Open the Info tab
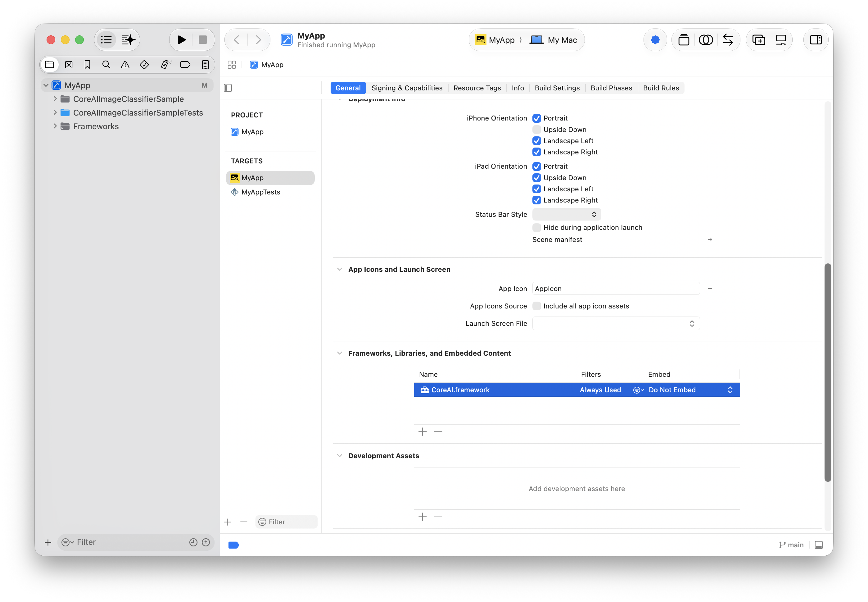 518,88
